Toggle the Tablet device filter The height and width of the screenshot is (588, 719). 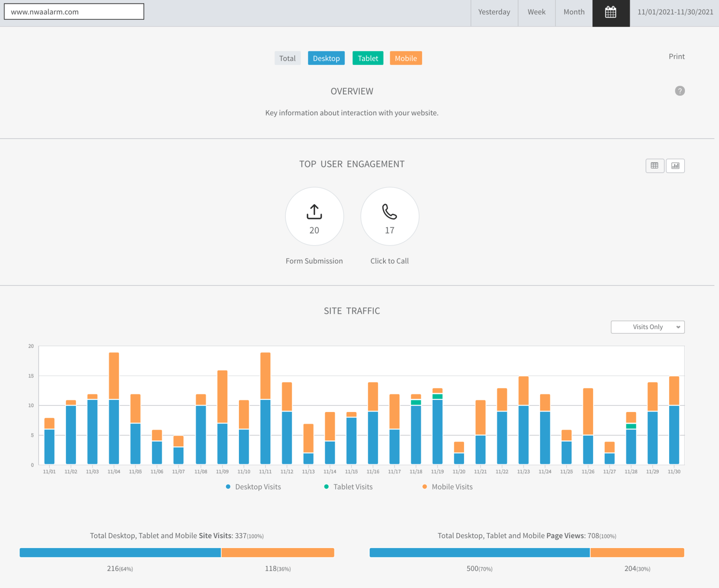coord(368,58)
